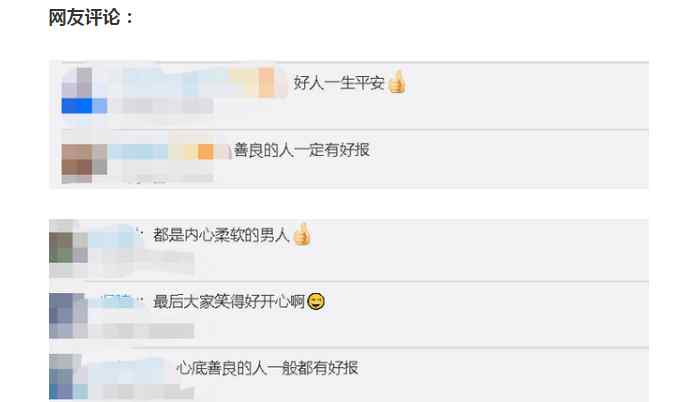Select the comment text 好人一生平安
The image size is (689, 402).
pyautogui.click(x=339, y=83)
